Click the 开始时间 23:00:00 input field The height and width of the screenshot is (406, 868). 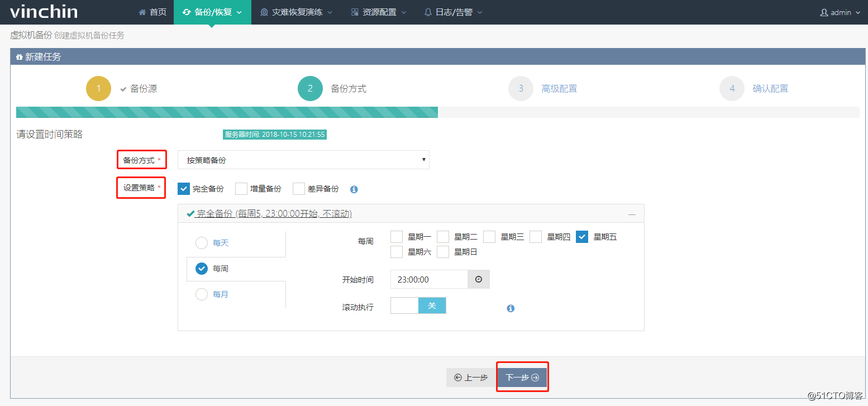click(429, 279)
